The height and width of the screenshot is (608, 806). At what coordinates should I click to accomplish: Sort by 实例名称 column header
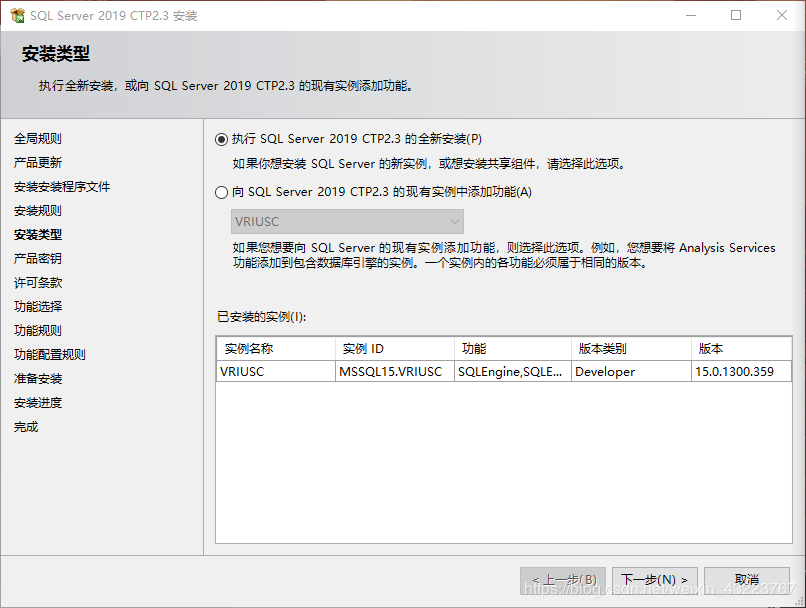pos(276,348)
